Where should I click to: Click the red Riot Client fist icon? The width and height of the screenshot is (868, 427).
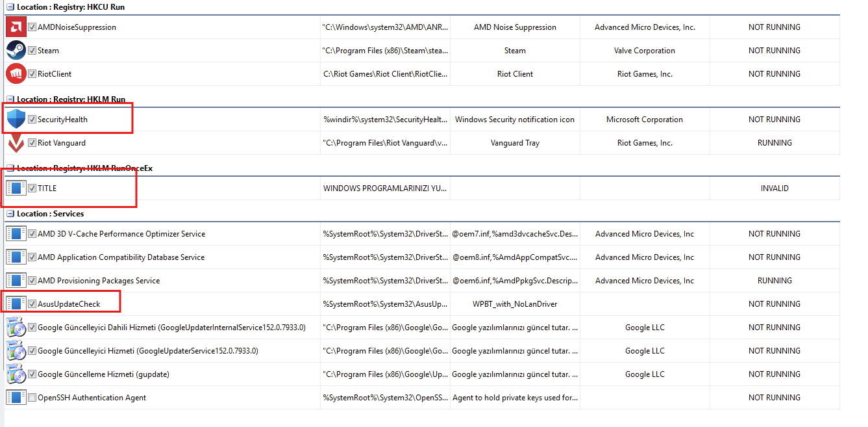pos(16,74)
